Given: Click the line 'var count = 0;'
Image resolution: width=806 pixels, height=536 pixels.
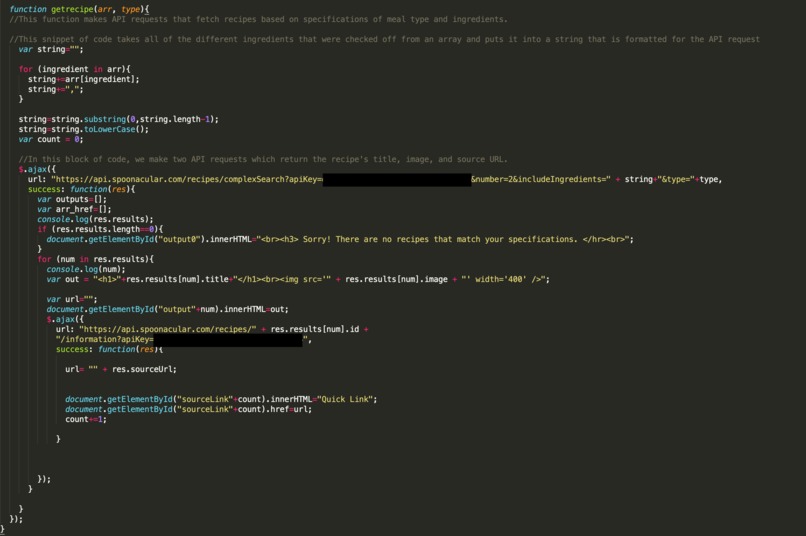Looking at the screenshot, I should pyautogui.click(x=50, y=139).
